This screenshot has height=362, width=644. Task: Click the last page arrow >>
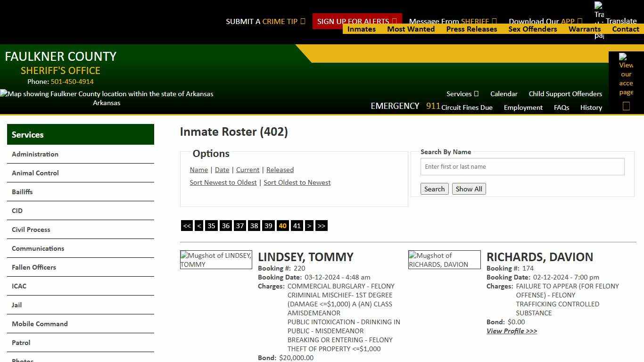pos(322,226)
